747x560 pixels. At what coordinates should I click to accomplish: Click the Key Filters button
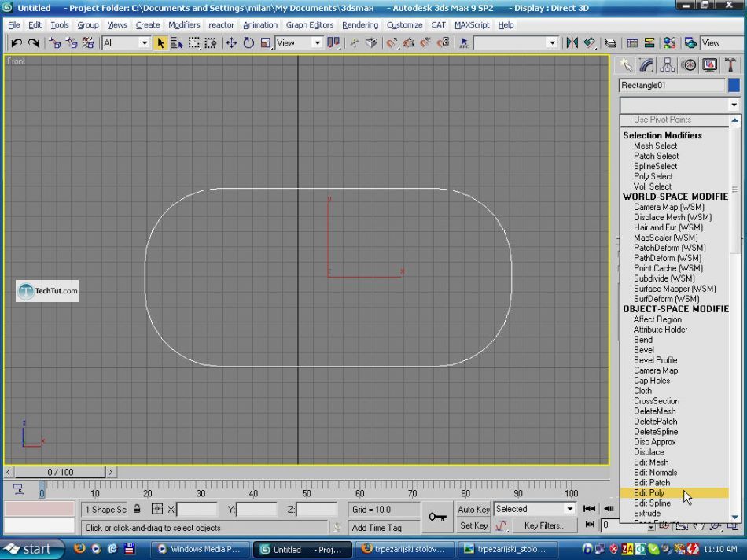[x=545, y=525]
